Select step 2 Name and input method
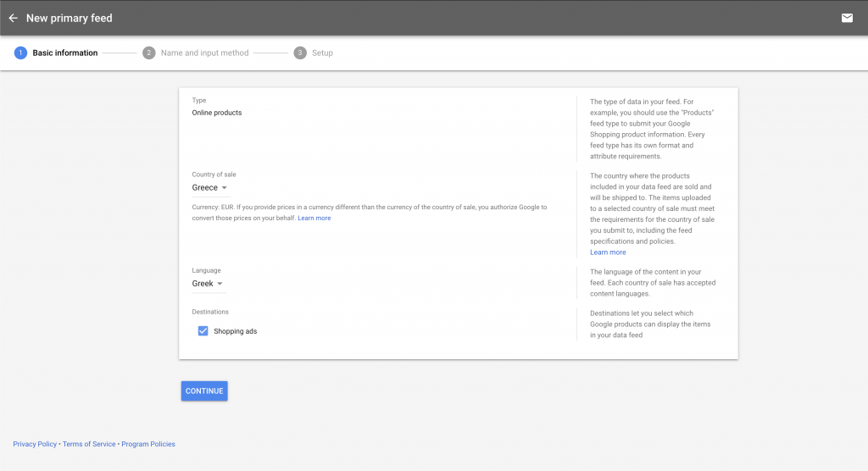Image resolution: width=868 pixels, height=471 pixels. click(x=196, y=53)
